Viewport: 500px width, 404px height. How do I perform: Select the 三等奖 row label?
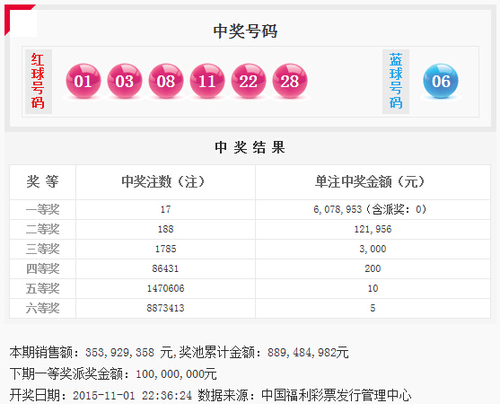[43, 249]
